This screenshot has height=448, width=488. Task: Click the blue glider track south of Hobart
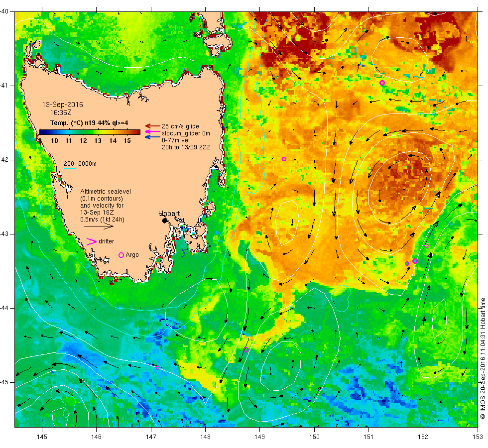183,253
